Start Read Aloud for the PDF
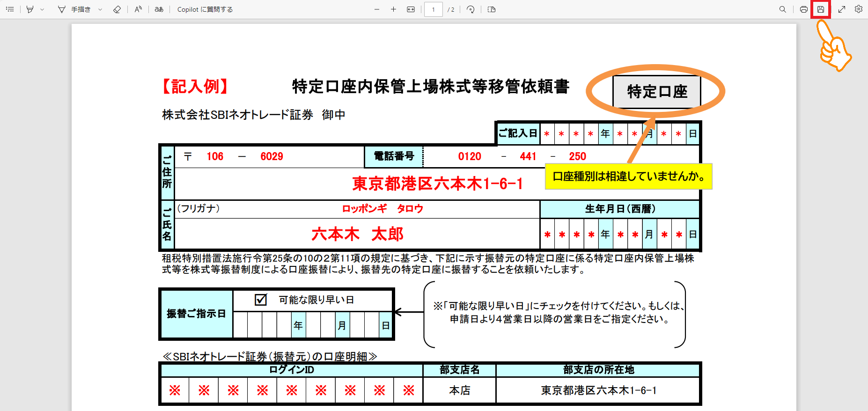This screenshot has height=411, width=868. [x=138, y=9]
